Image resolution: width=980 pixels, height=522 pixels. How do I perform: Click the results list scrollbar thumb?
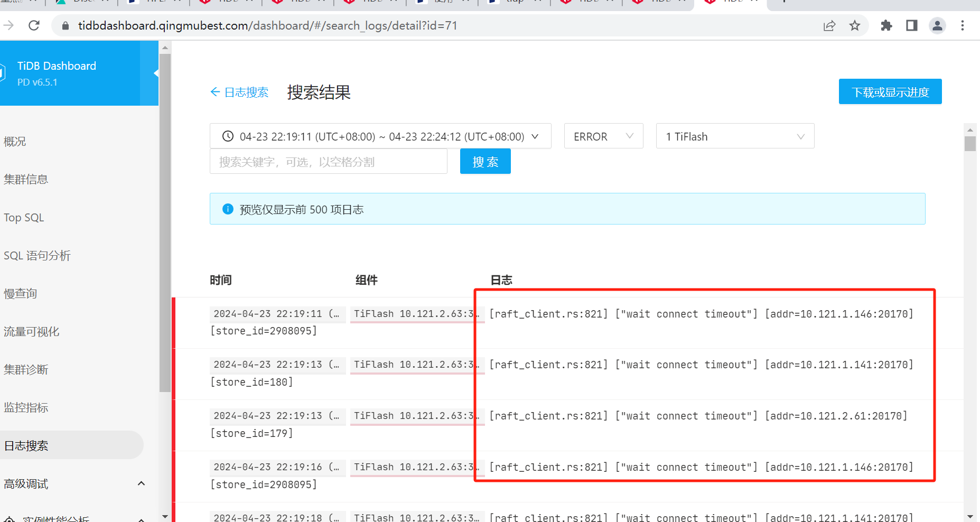(x=970, y=144)
